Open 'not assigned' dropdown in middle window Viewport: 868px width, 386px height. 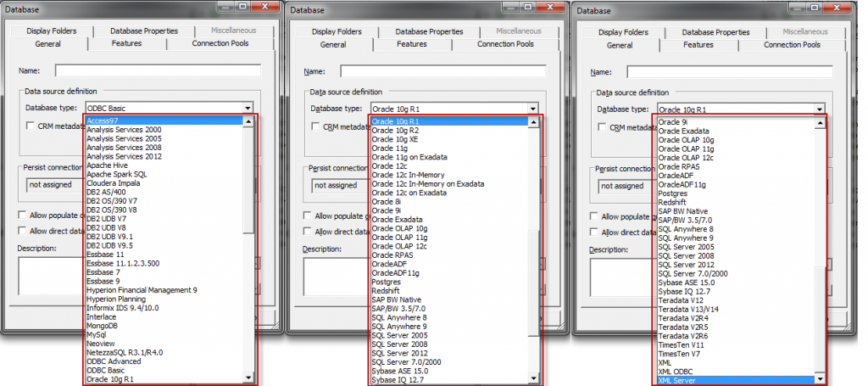click(340, 185)
